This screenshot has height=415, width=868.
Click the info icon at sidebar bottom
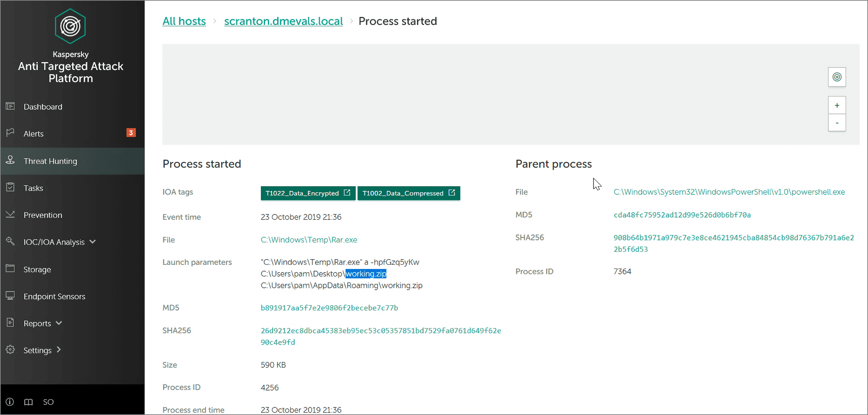click(x=10, y=402)
